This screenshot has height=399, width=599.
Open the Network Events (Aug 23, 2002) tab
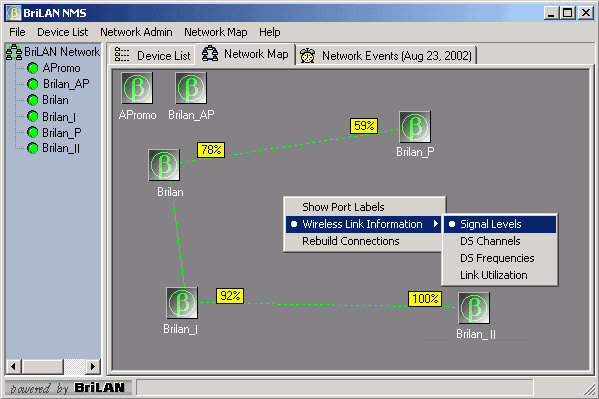tap(387, 55)
